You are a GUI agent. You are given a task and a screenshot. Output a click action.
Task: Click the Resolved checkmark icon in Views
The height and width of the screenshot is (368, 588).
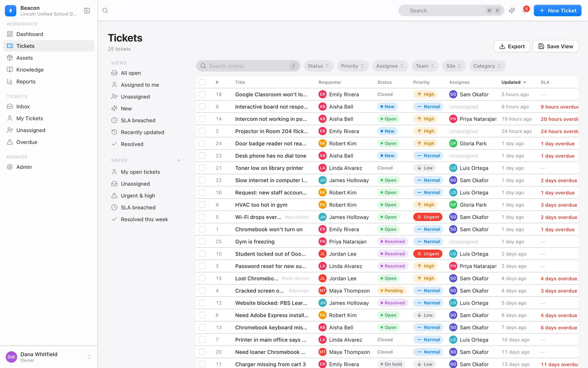point(114,144)
